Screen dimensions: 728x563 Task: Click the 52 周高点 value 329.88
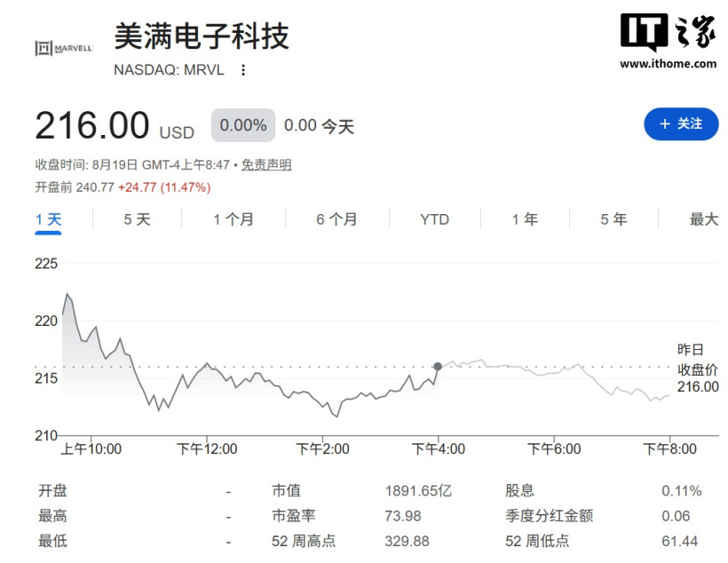tap(407, 541)
